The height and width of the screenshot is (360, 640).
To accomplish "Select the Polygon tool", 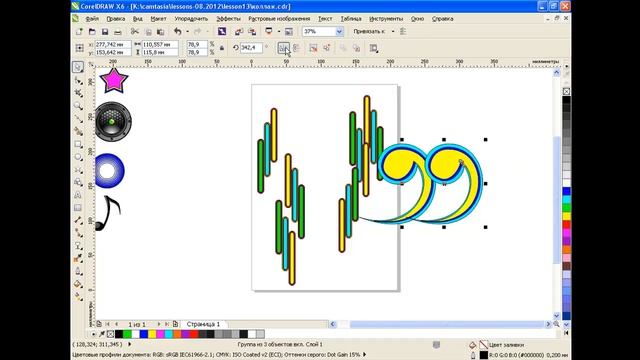I will click(x=78, y=169).
